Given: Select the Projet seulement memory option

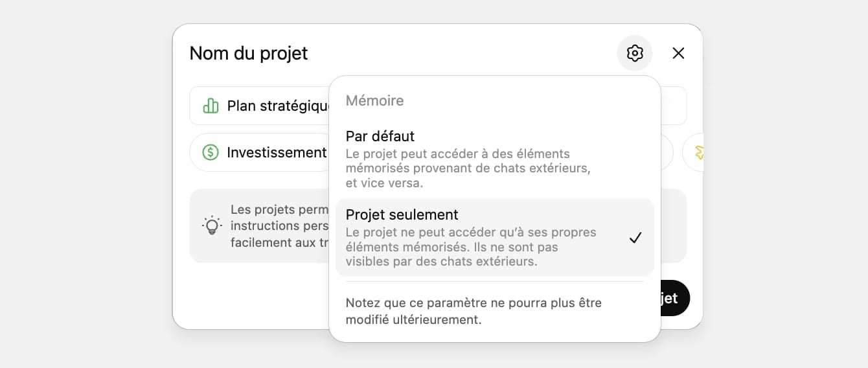Looking at the screenshot, I should click(x=495, y=237).
